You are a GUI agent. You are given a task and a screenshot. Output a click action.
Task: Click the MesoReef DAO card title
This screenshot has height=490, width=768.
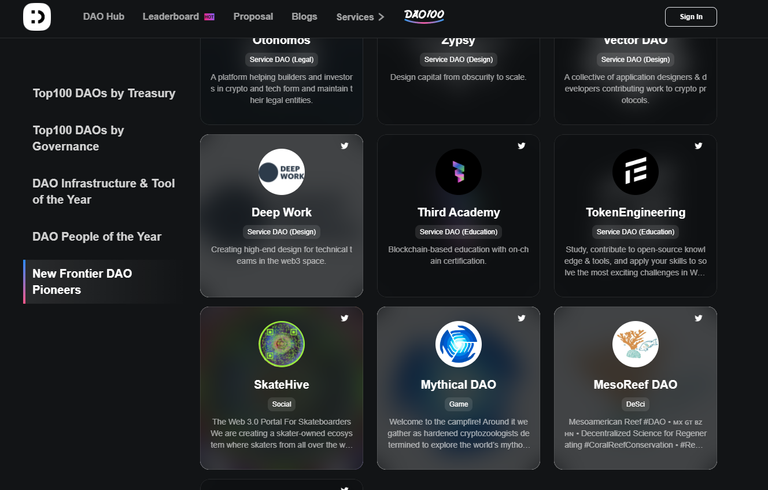(x=635, y=385)
